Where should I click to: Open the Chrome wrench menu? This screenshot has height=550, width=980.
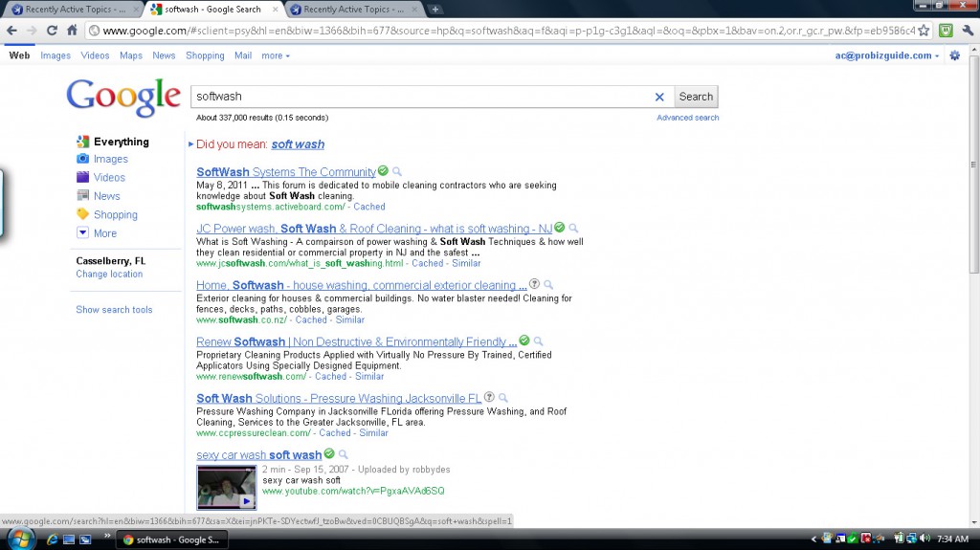click(x=968, y=30)
